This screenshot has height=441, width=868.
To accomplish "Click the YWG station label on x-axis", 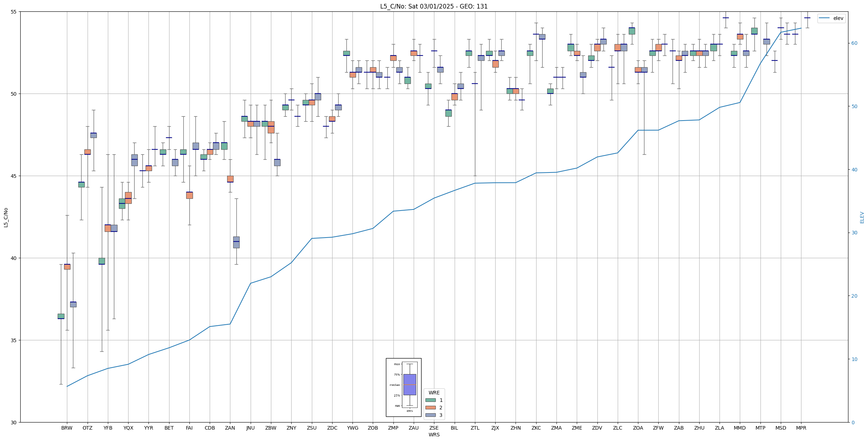I will tap(352, 428).
